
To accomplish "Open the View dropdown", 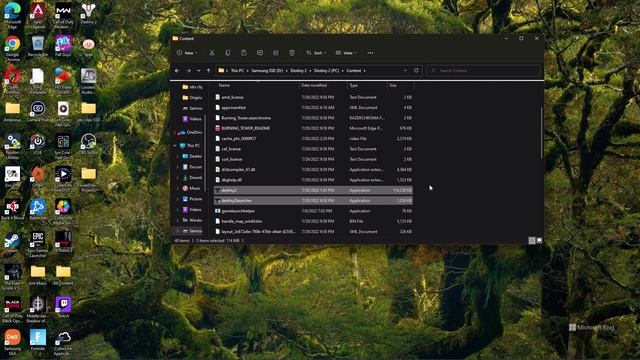I will click(x=346, y=53).
